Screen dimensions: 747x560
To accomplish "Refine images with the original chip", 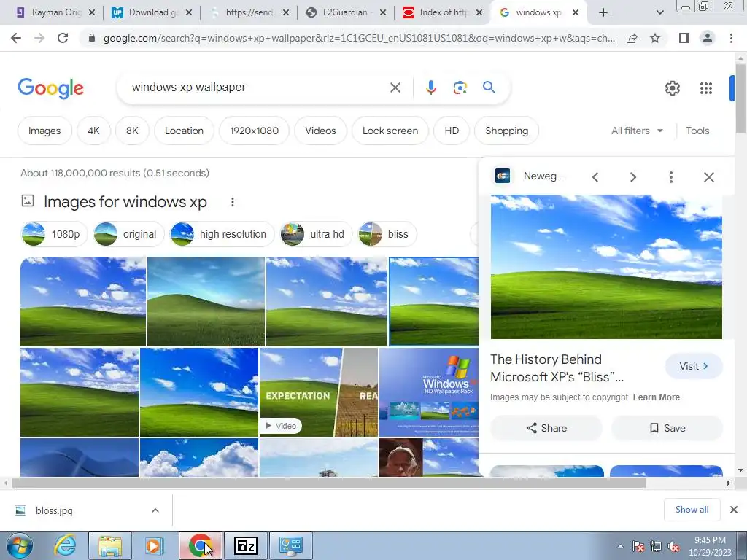I will click(x=128, y=234).
